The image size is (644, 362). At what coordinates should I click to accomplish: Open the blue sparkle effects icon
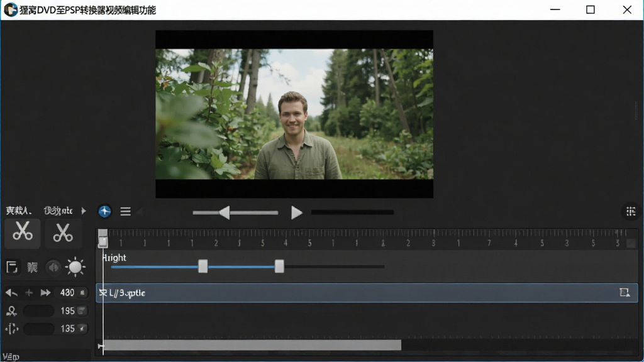click(x=105, y=211)
